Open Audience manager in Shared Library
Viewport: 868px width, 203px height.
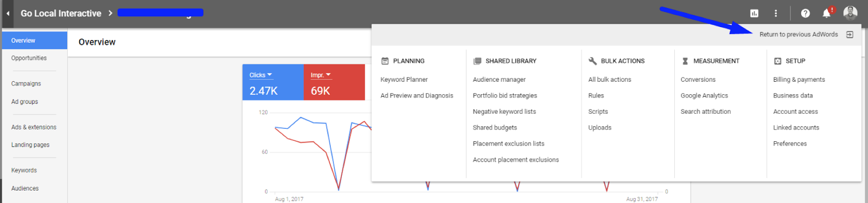499,80
